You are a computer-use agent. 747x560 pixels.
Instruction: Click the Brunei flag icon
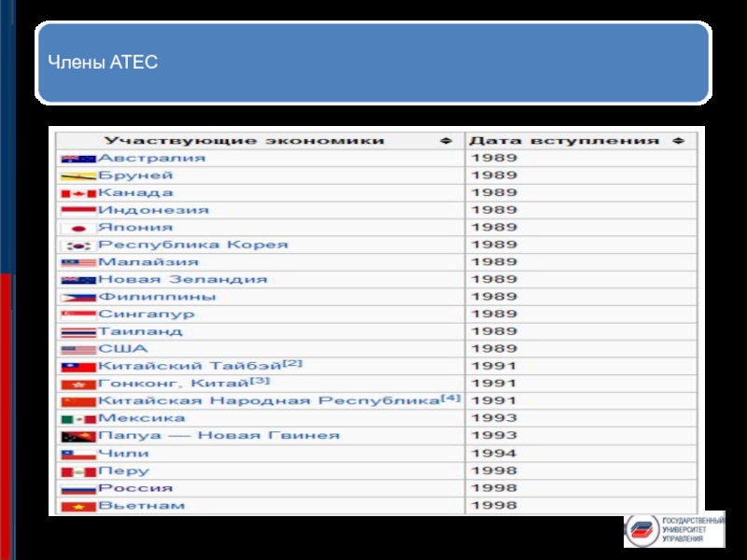coord(78,176)
